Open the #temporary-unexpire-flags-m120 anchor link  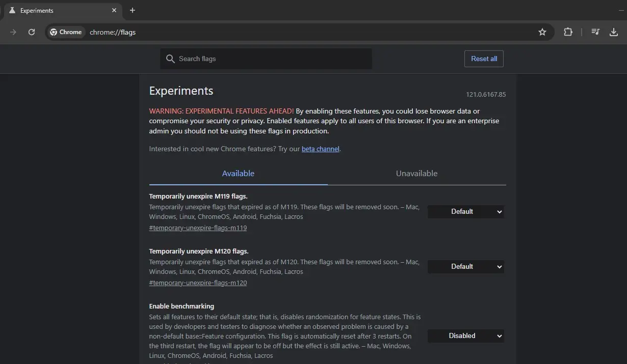pyautogui.click(x=198, y=283)
